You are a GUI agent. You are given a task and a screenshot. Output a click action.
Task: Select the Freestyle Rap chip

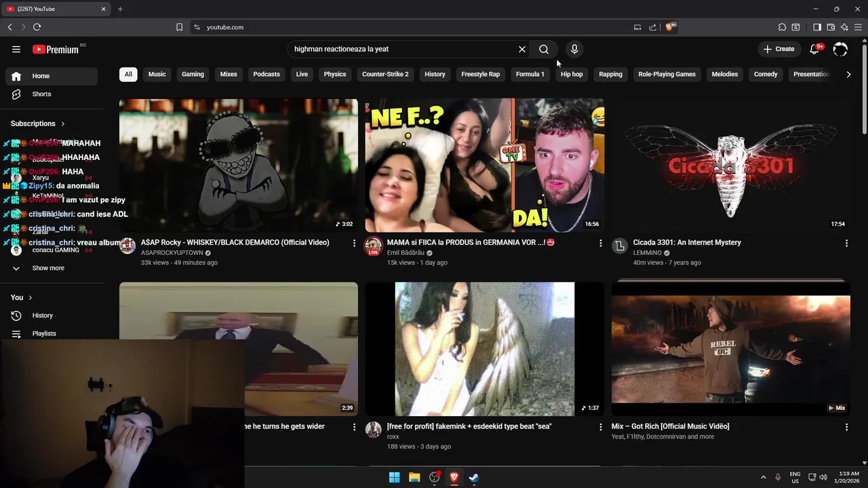(480, 74)
